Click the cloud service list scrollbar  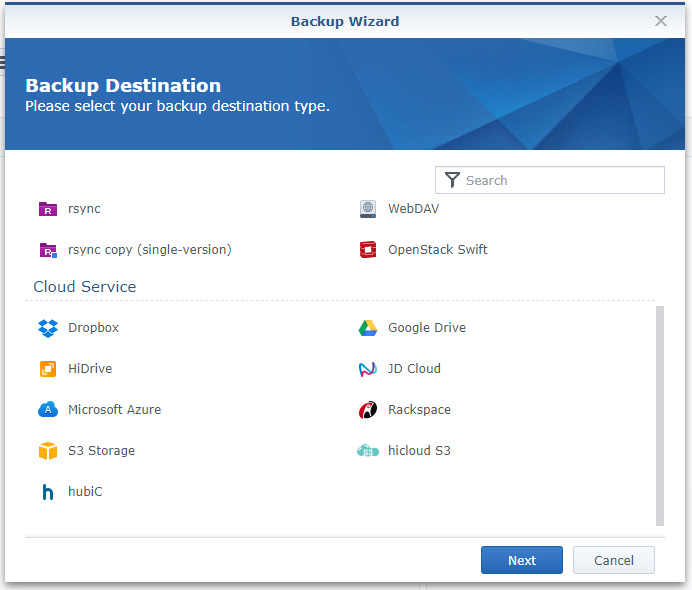click(660, 416)
